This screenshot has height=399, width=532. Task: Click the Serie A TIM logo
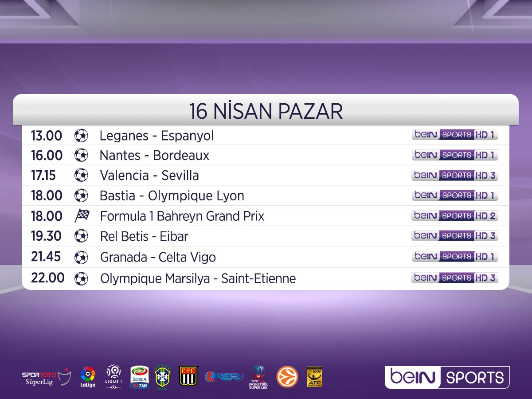(x=139, y=377)
